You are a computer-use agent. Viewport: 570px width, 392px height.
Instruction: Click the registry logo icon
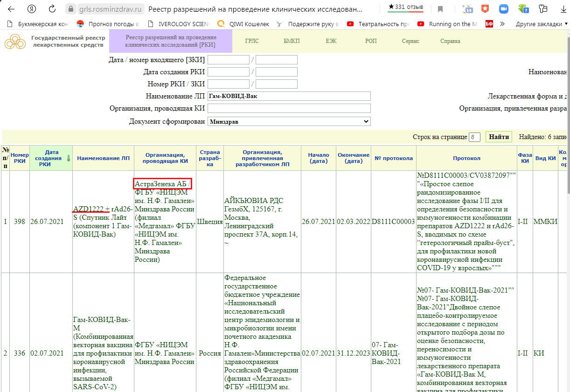[15, 42]
